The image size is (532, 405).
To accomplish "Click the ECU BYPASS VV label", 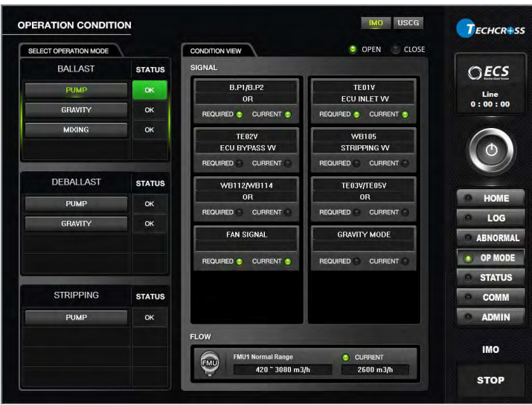I will click(248, 148).
